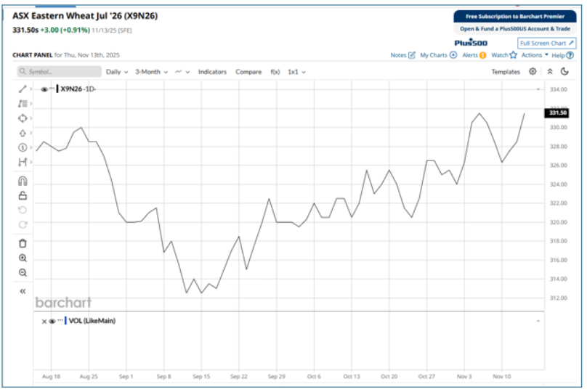The image size is (587, 392).
Task: Select the measure tool in left sidebar
Action: (x=23, y=161)
